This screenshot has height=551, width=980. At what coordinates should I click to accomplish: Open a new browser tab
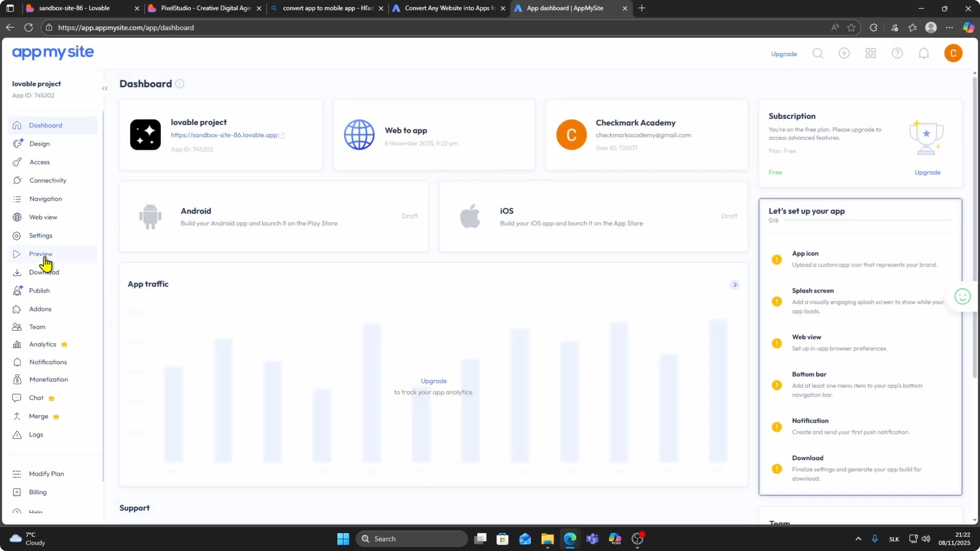tap(642, 8)
